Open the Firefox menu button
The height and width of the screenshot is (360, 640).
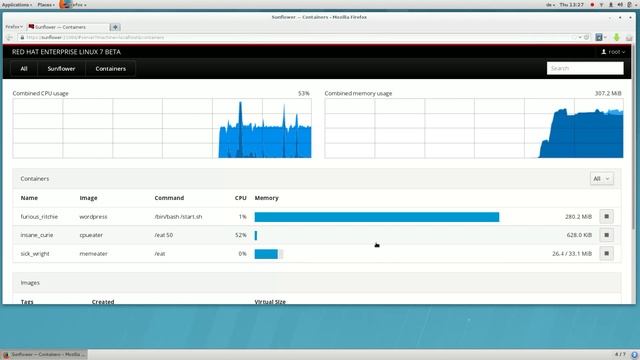click(13, 27)
